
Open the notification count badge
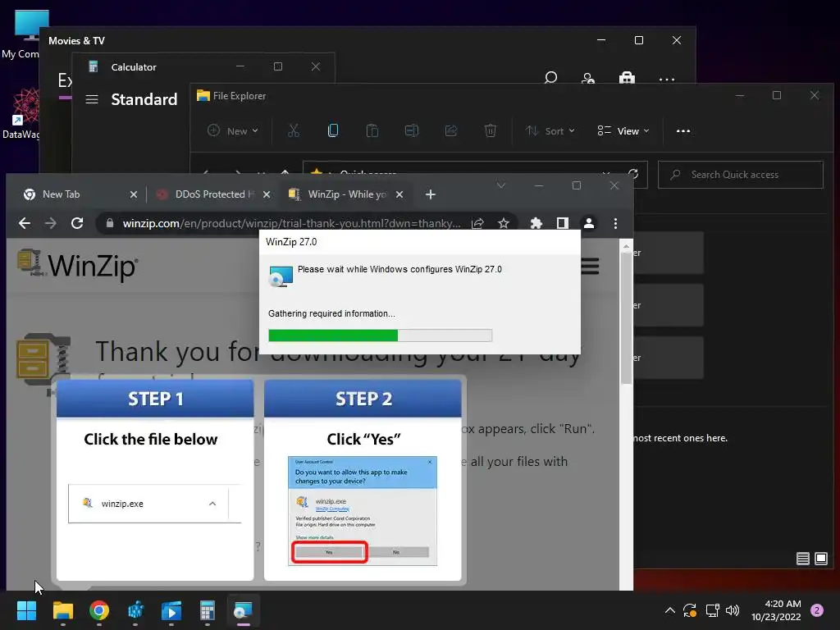[817, 610]
